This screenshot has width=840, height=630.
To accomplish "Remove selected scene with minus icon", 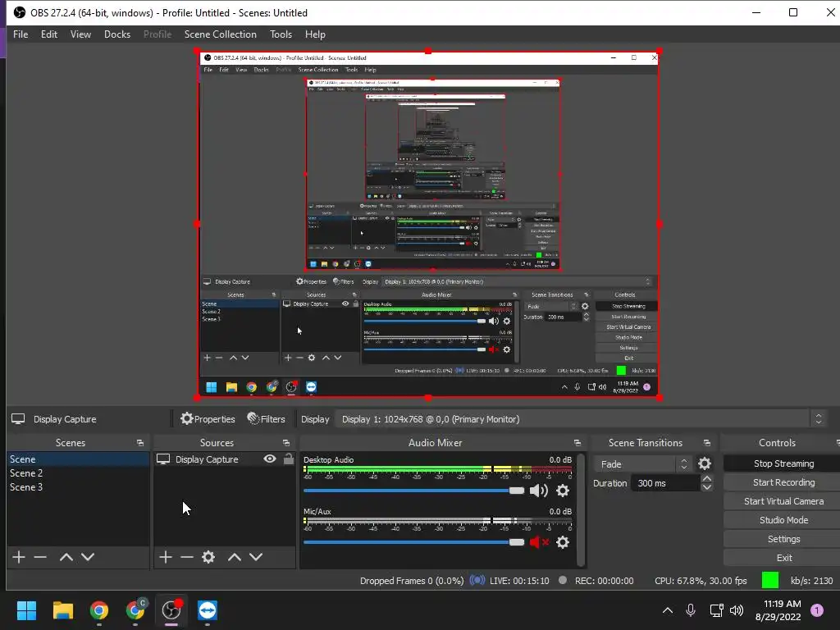I will [x=40, y=557].
